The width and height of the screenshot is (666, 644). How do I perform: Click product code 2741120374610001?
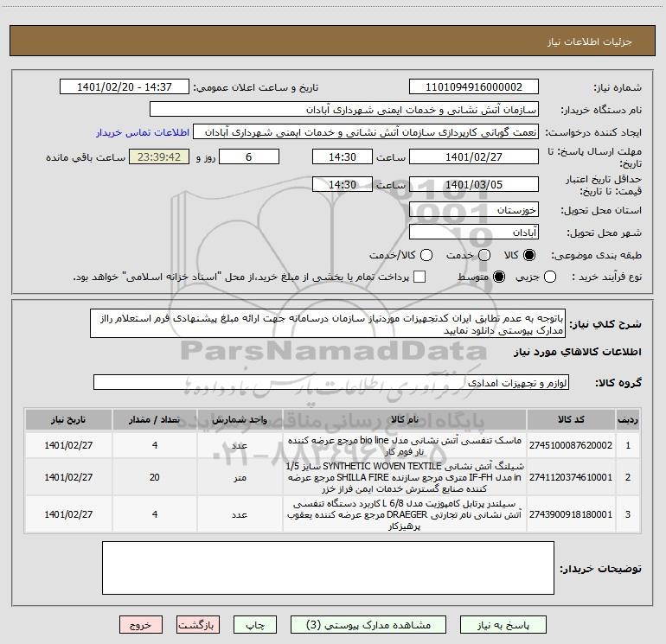[x=571, y=477]
